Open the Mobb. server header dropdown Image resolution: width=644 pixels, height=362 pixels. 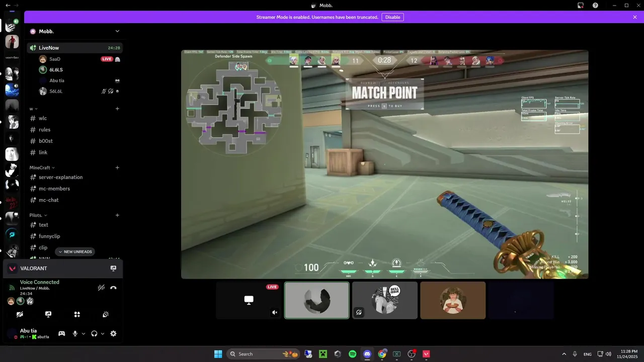coord(74,31)
